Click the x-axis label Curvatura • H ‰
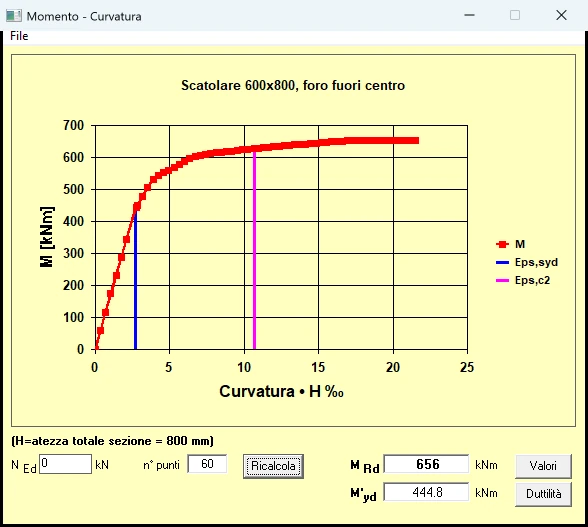This screenshot has height=527, width=588. [x=282, y=392]
